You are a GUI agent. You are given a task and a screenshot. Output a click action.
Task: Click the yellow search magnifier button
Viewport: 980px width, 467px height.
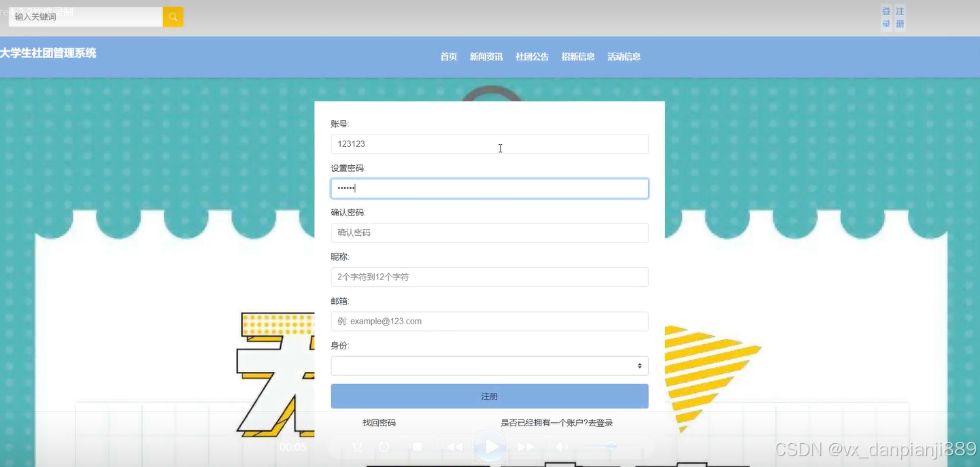point(173,17)
